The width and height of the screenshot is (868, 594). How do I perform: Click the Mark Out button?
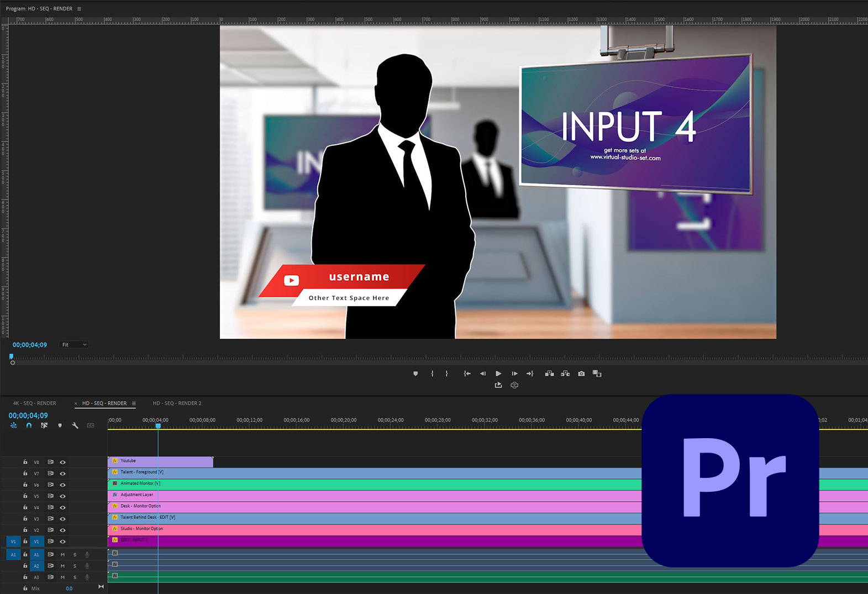coord(446,374)
